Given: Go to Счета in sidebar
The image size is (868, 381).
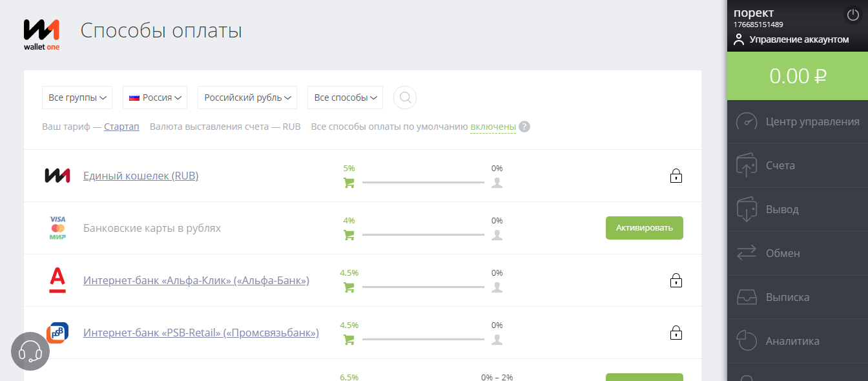Looking at the screenshot, I should pyautogui.click(x=798, y=165).
